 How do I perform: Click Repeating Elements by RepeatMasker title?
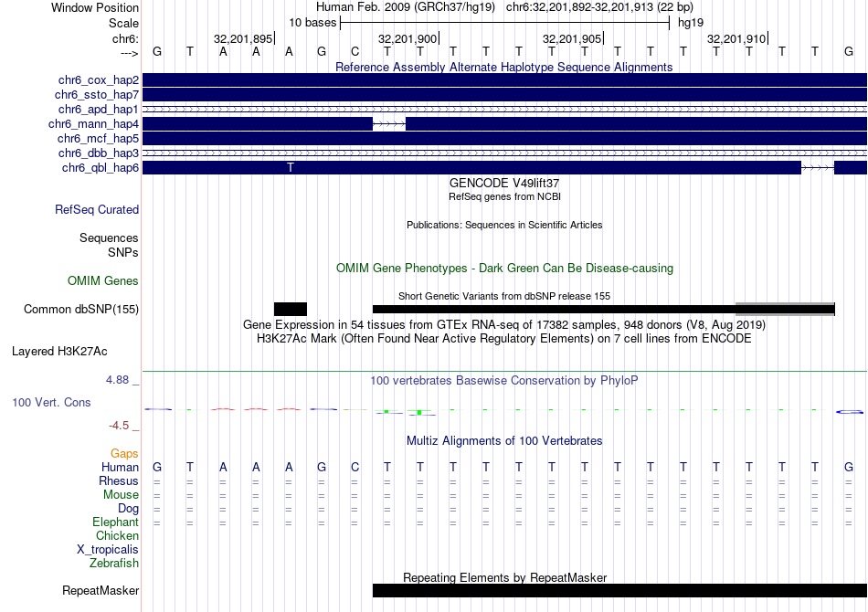[505, 577]
